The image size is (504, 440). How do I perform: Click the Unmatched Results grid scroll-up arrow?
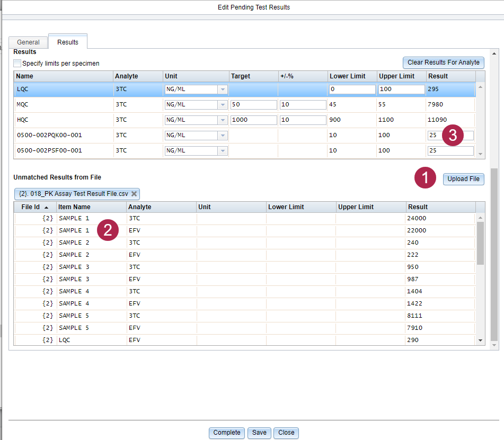[480, 218]
